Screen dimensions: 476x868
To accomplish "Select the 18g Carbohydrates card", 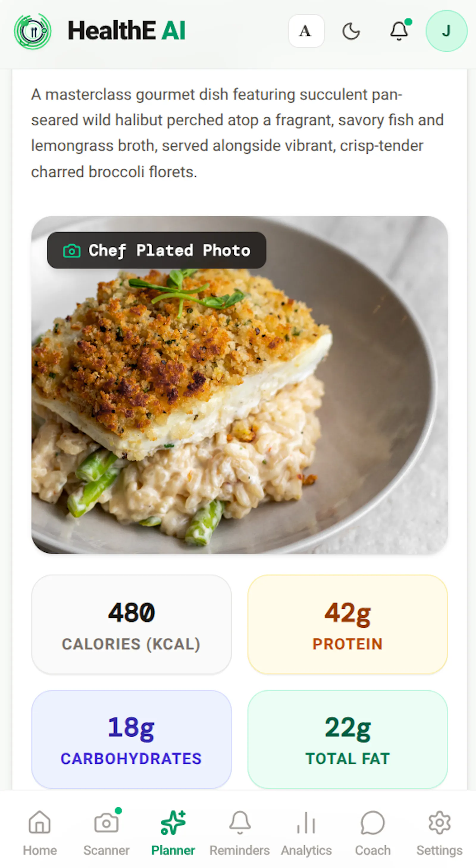I will pos(131,739).
